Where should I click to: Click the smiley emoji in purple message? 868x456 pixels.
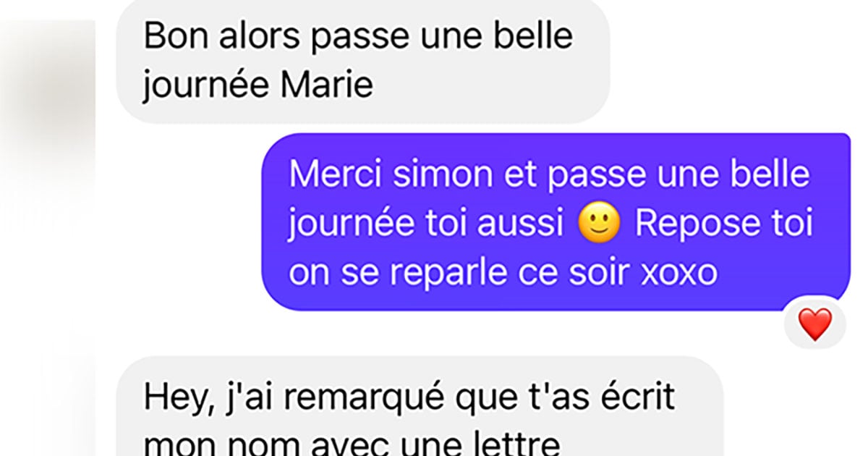click(600, 225)
